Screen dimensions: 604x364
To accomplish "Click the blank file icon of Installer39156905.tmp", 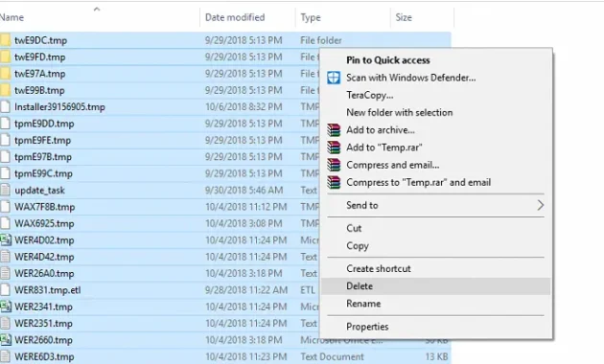I will 5,106.
